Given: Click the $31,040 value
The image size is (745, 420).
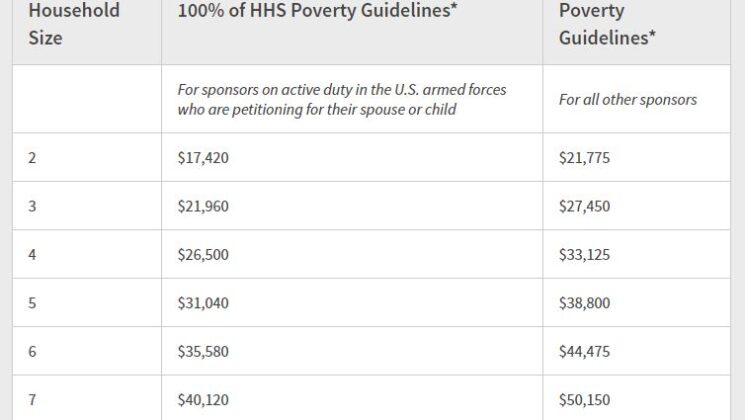Looking at the screenshot, I should (203, 303).
